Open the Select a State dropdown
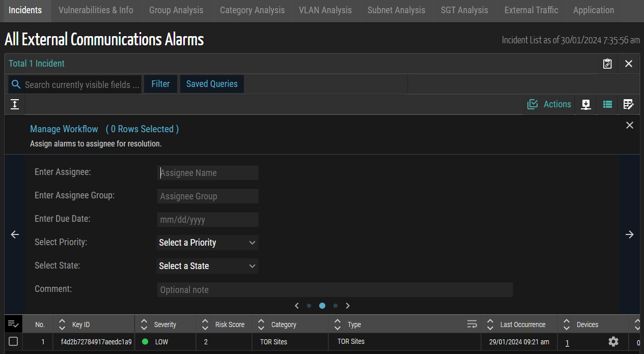The image size is (644, 354). (207, 266)
